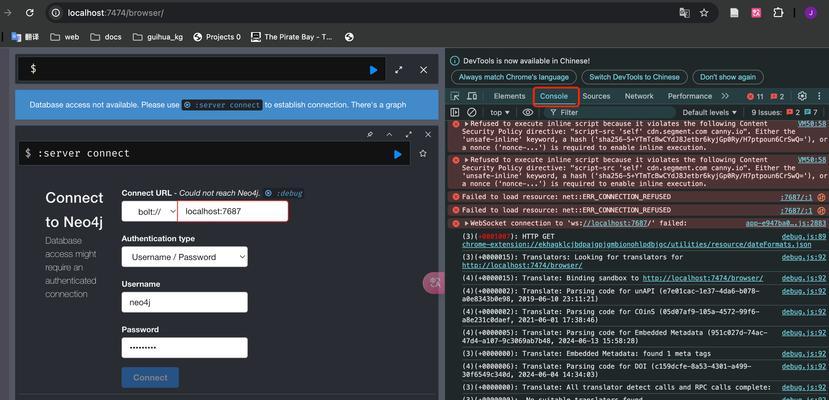Click the pink extension icon in toolbar
Image resolution: width=829 pixels, height=400 pixels.
click(x=756, y=13)
